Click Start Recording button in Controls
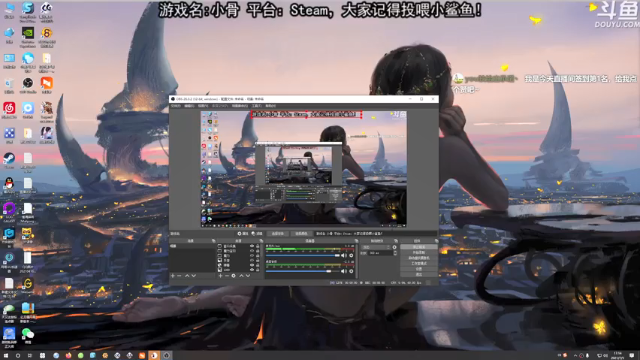 coord(419,253)
